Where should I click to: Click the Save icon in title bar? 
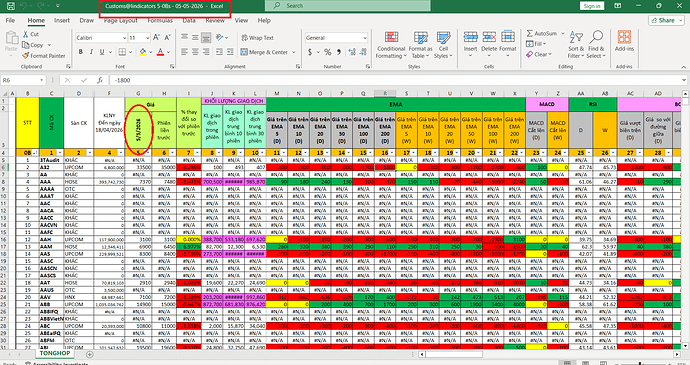coord(11,6)
